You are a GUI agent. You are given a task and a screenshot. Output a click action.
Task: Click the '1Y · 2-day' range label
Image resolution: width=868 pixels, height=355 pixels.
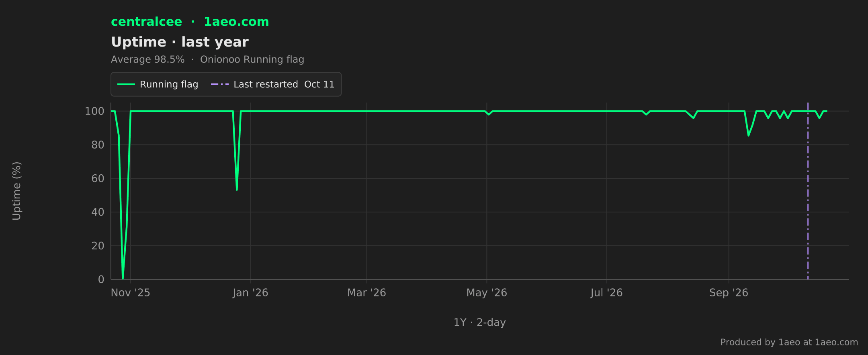[479, 322]
